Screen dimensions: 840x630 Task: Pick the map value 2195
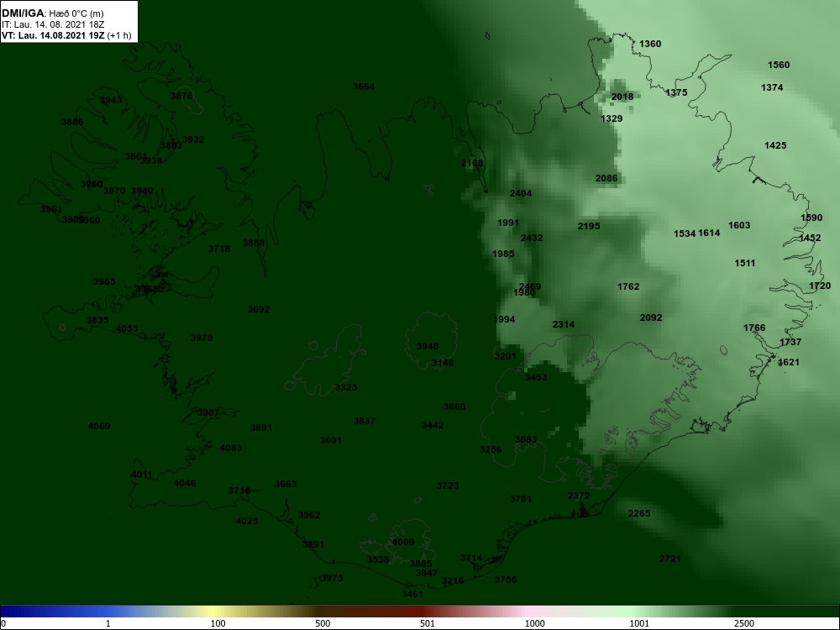(589, 227)
